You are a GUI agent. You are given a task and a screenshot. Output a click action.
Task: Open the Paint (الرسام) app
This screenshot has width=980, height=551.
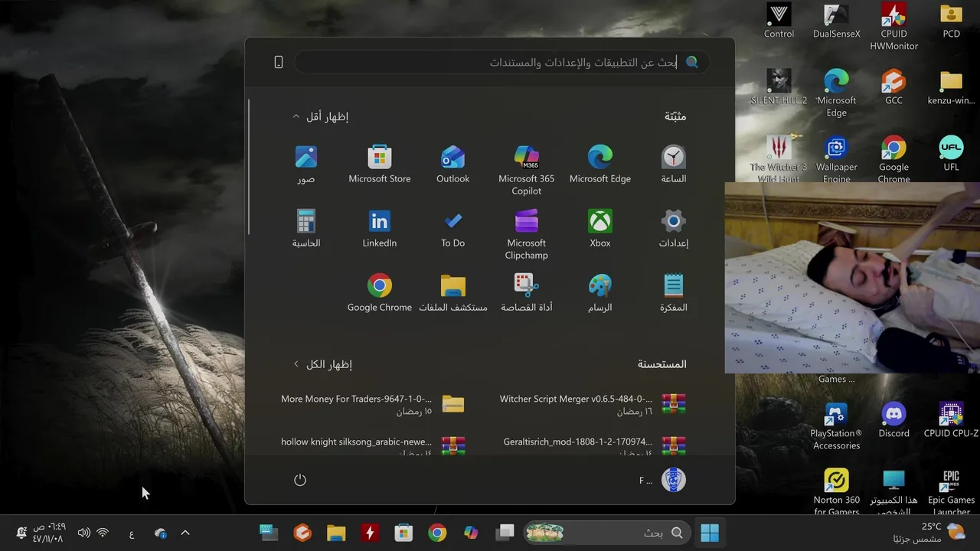[600, 293]
